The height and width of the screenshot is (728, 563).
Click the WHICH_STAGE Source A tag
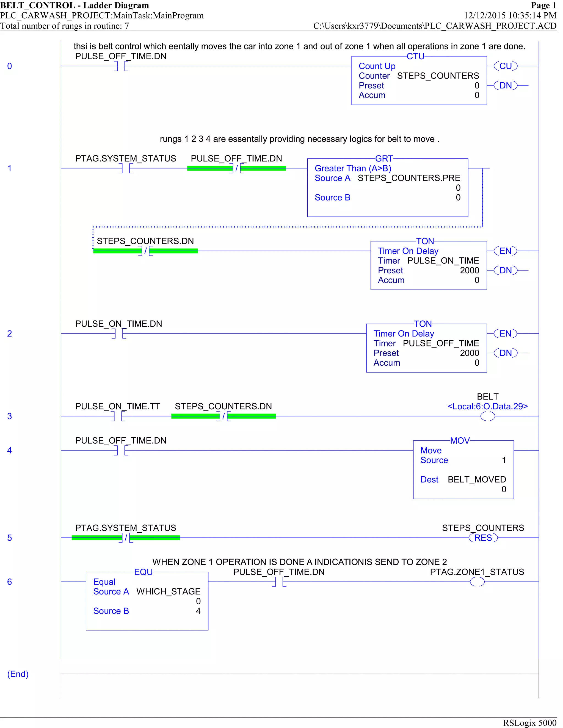click(169, 591)
